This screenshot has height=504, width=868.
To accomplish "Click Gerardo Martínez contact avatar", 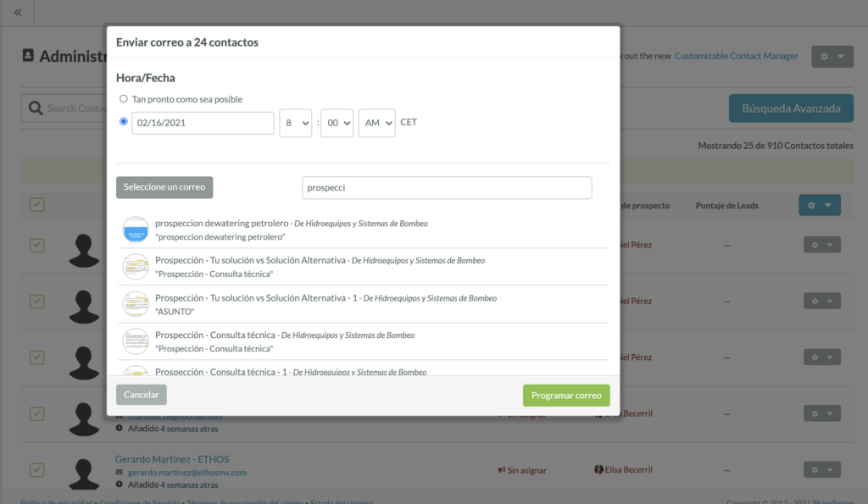I will coord(84,474).
